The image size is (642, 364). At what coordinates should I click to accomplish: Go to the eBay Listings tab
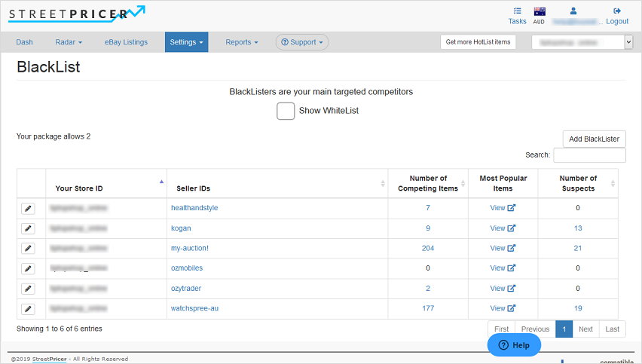coord(126,42)
